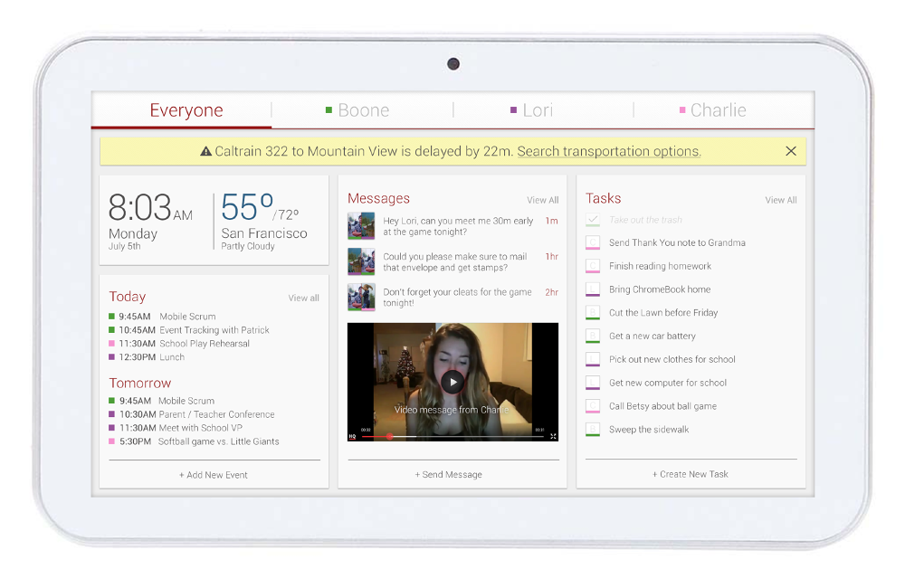Click + Add New Event

pyautogui.click(x=214, y=475)
